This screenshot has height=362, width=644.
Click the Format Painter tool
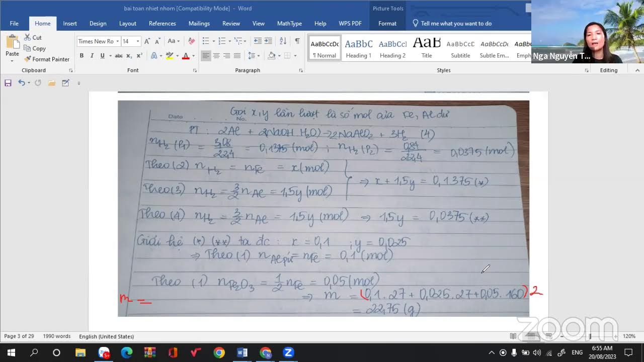click(46, 59)
